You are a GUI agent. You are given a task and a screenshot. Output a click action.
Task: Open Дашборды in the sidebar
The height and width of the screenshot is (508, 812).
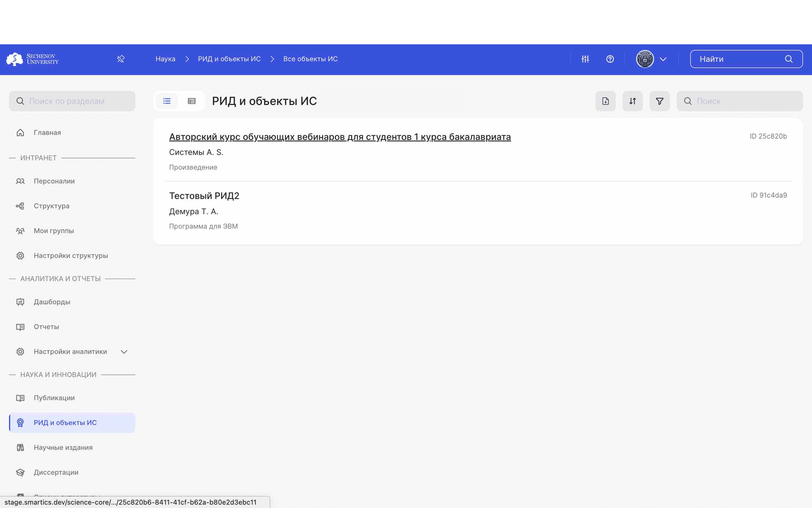pyautogui.click(x=72, y=302)
